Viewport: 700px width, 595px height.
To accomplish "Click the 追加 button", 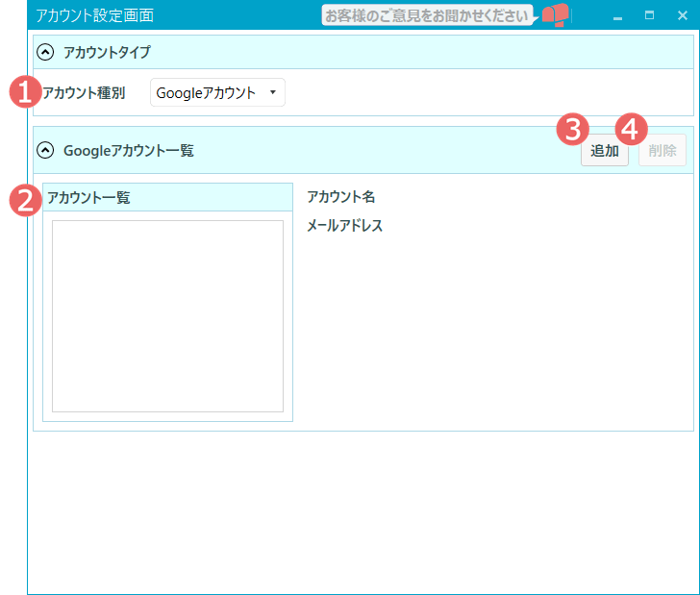I will point(605,150).
